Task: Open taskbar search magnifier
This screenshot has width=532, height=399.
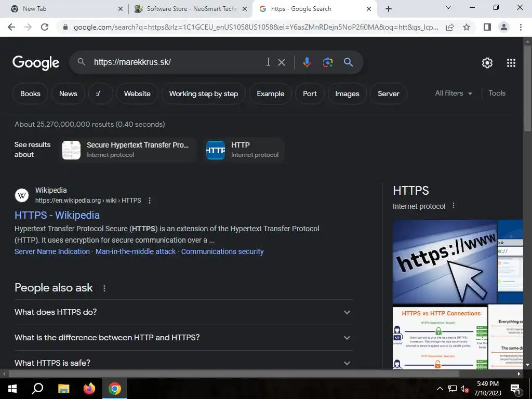Action: pyautogui.click(x=37, y=389)
